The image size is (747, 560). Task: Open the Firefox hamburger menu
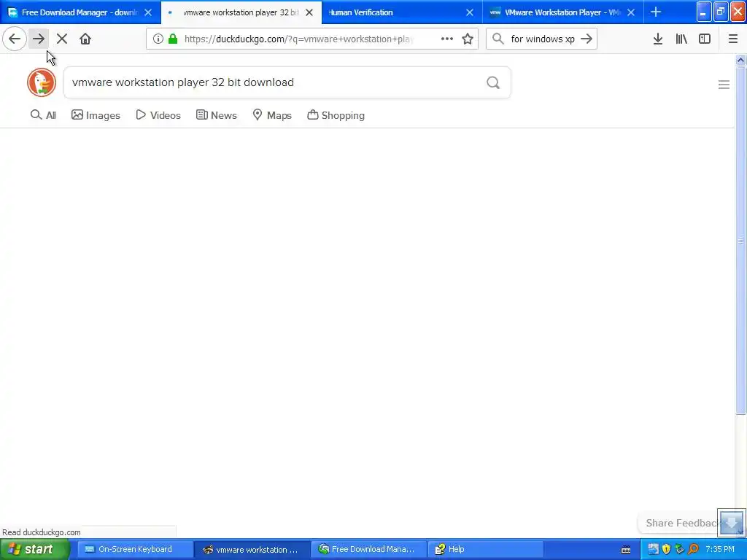click(x=733, y=39)
